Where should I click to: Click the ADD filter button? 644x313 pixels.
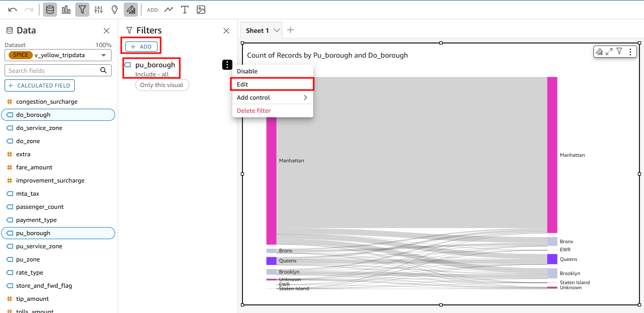pyautogui.click(x=141, y=47)
